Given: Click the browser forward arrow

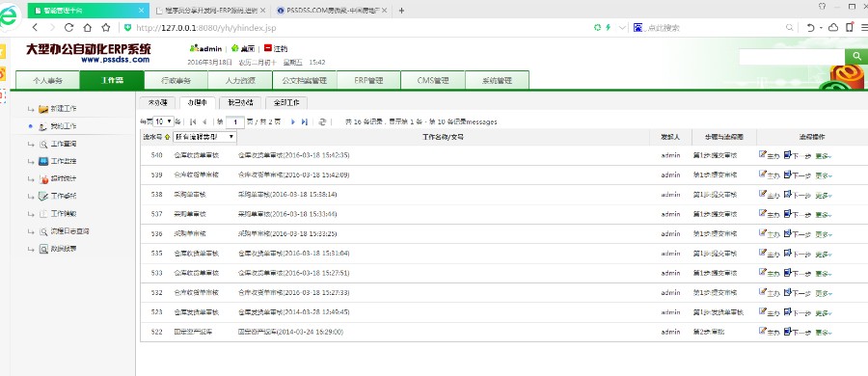Looking at the screenshot, I should (52, 28).
